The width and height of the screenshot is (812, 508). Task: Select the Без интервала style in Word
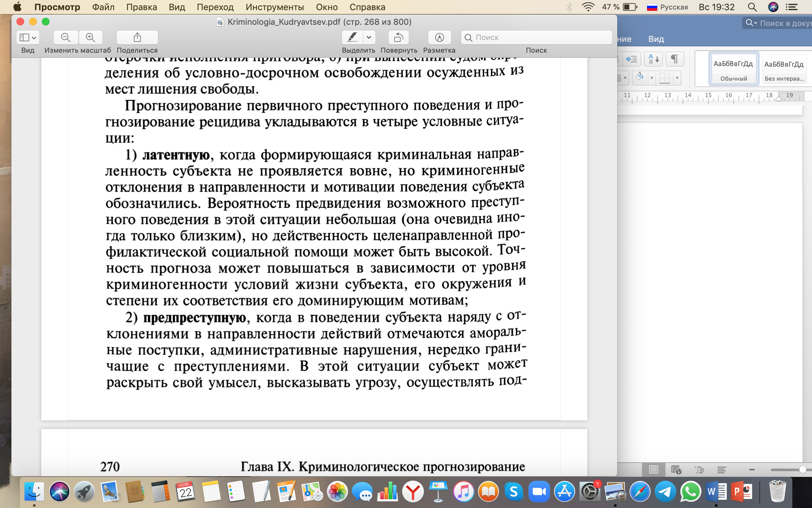(x=784, y=69)
